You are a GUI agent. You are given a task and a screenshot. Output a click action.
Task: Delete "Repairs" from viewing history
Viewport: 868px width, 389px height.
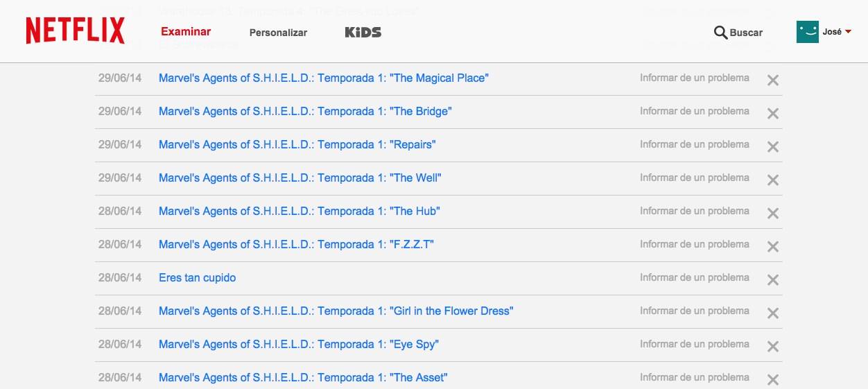pyautogui.click(x=773, y=147)
